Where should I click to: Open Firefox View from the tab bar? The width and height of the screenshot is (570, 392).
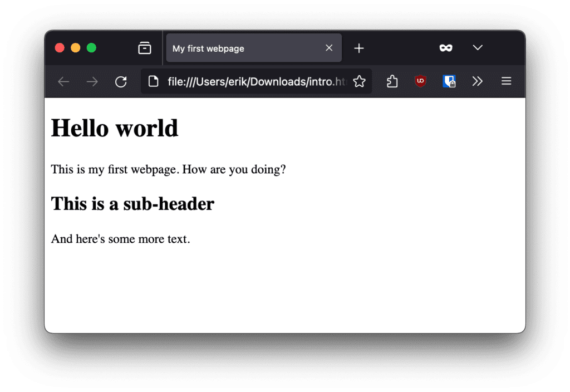click(145, 48)
